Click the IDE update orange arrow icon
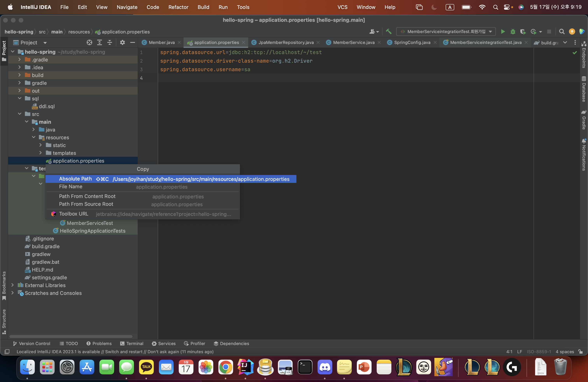588x382 pixels. click(572, 32)
